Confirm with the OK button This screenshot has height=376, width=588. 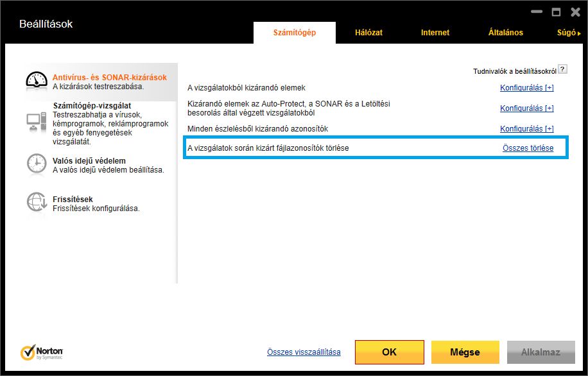coord(389,352)
